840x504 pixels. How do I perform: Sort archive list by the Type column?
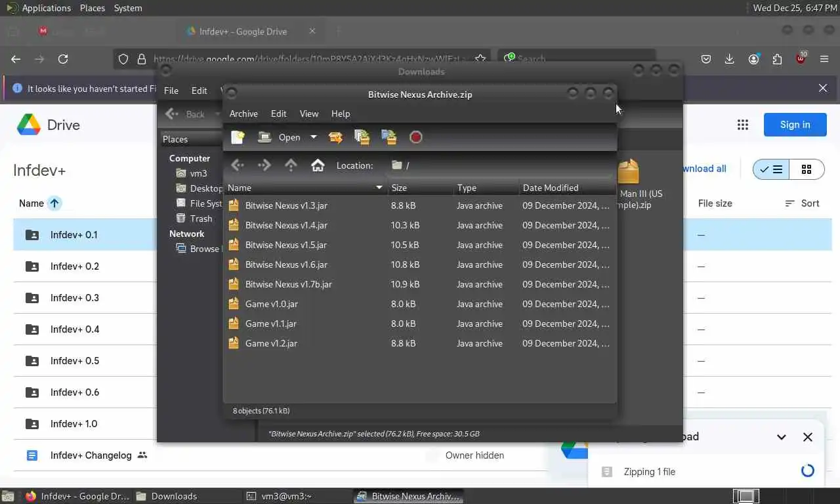coord(486,188)
